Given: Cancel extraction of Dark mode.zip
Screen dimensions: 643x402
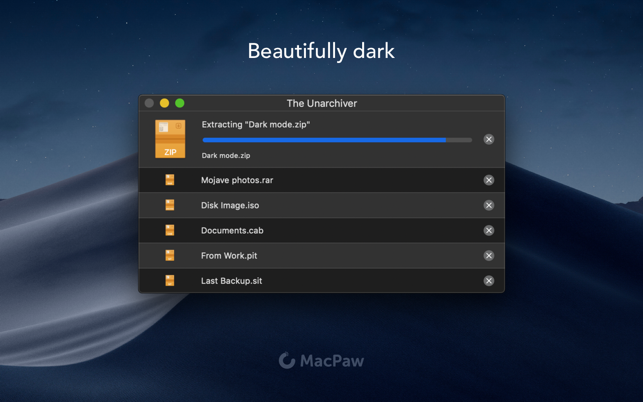Looking at the screenshot, I should click(489, 139).
